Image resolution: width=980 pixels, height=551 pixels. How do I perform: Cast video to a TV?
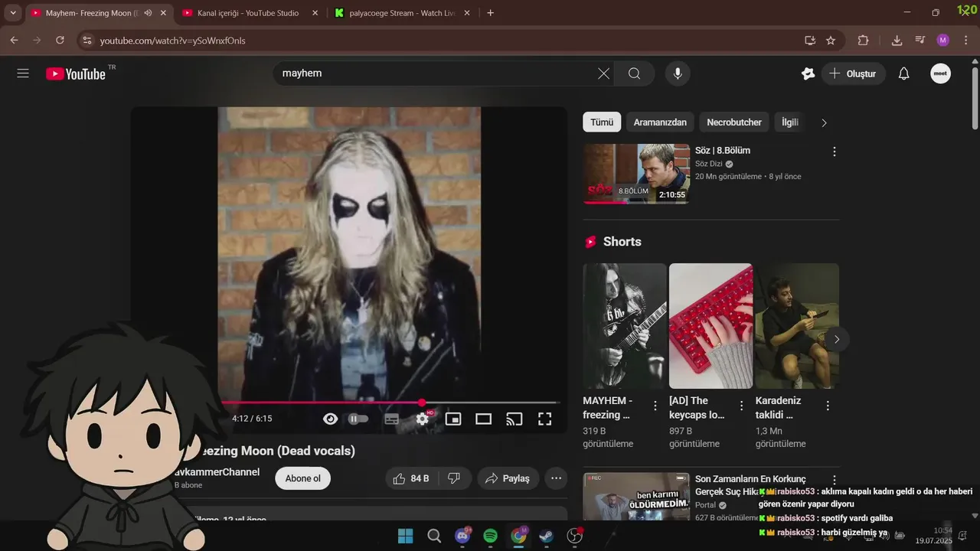pos(514,419)
